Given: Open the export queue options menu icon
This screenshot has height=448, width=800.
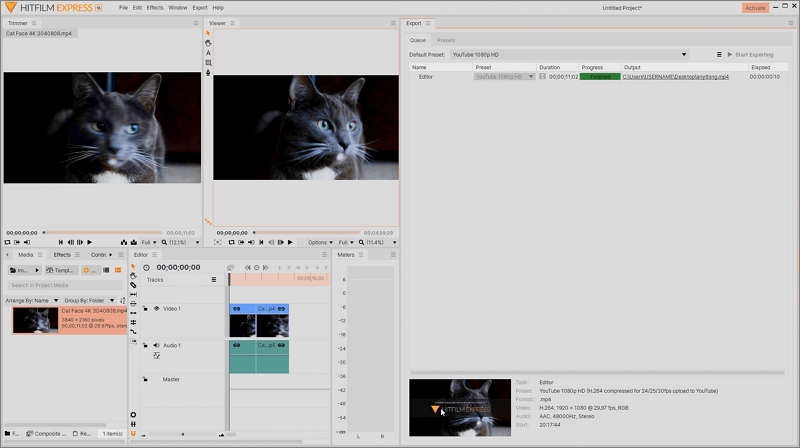Looking at the screenshot, I should click(x=719, y=55).
